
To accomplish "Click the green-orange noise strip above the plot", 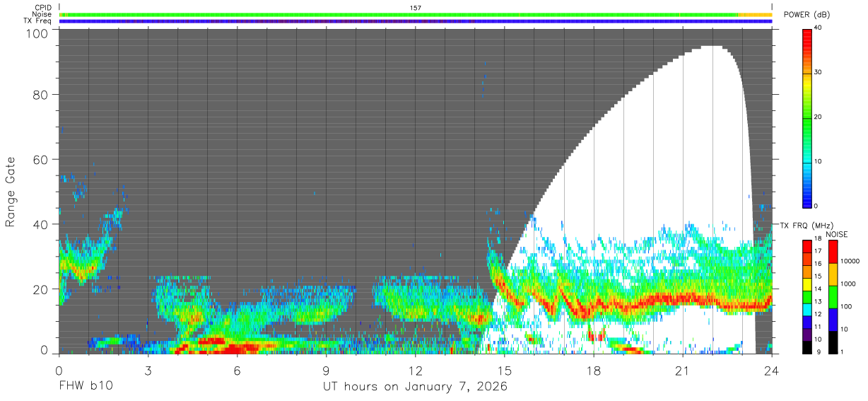I will pos(416,14).
